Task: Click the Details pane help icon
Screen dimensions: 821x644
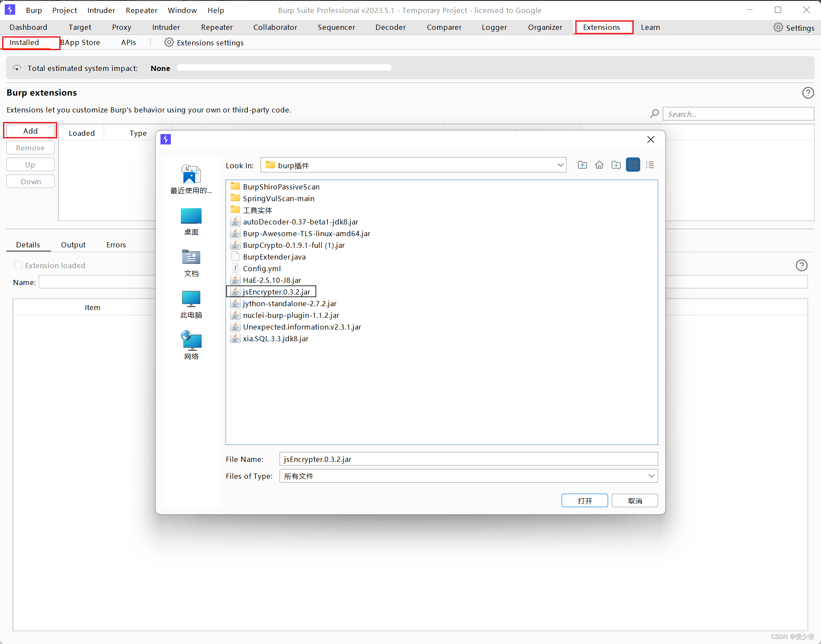Action: (x=802, y=265)
